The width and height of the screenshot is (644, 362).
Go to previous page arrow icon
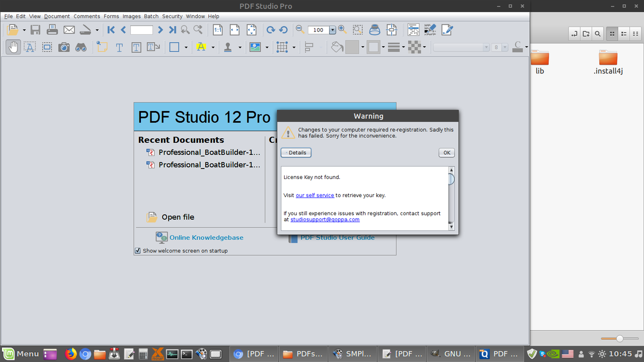tap(123, 30)
